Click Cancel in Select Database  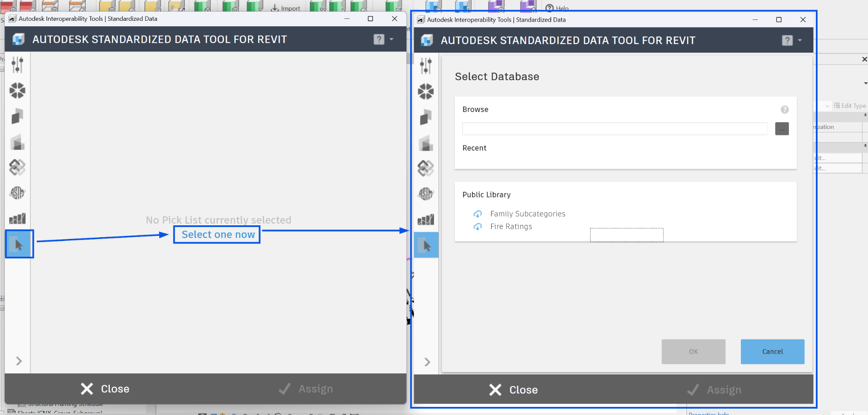(x=773, y=352)
